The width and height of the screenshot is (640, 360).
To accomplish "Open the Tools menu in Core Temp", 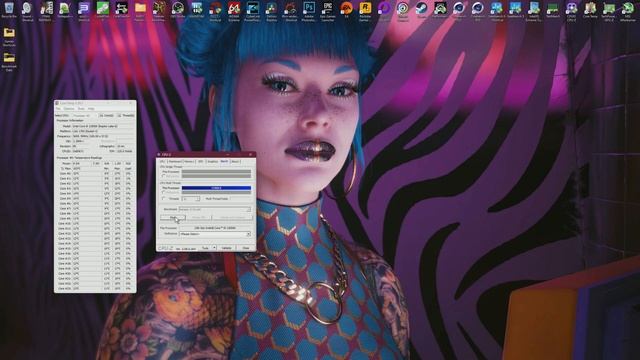I will (81, 109).
